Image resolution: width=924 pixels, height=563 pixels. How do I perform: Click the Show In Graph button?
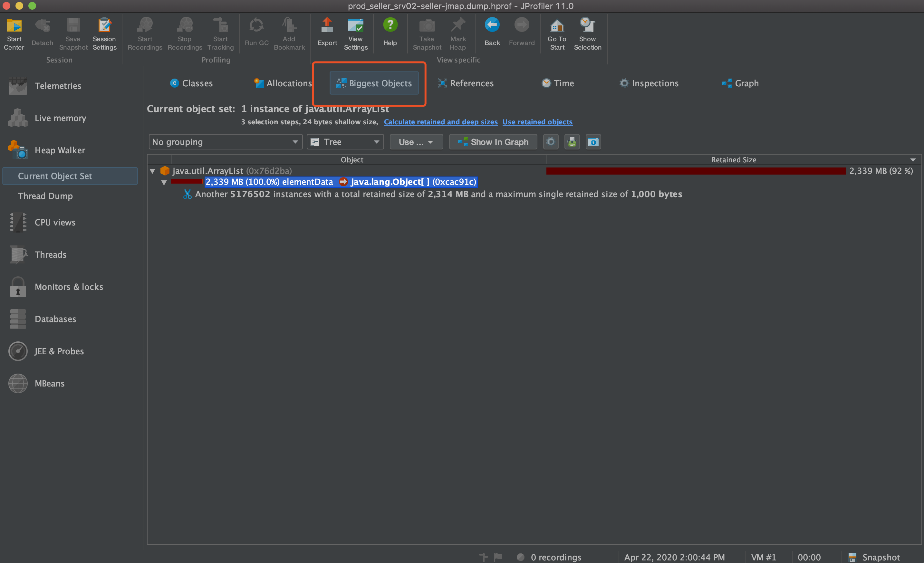[493, 142]
